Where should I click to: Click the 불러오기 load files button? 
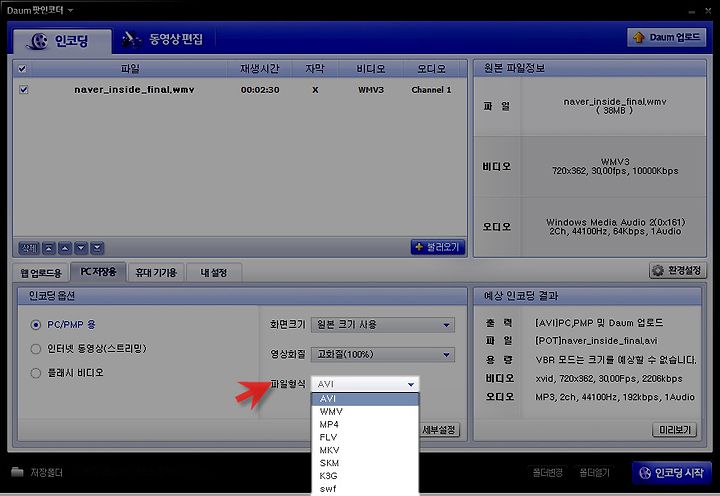coord(438,247)
